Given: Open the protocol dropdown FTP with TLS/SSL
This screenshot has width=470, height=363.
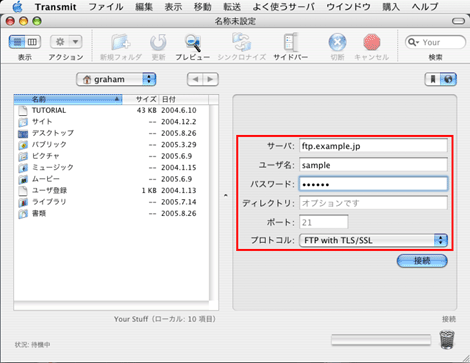Looking at the screenshot, I should (x=373, y=240).
